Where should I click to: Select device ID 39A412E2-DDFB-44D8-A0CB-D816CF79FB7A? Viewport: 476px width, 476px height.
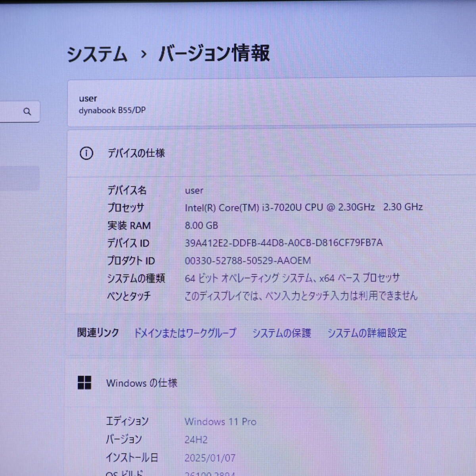coord(284,243)
